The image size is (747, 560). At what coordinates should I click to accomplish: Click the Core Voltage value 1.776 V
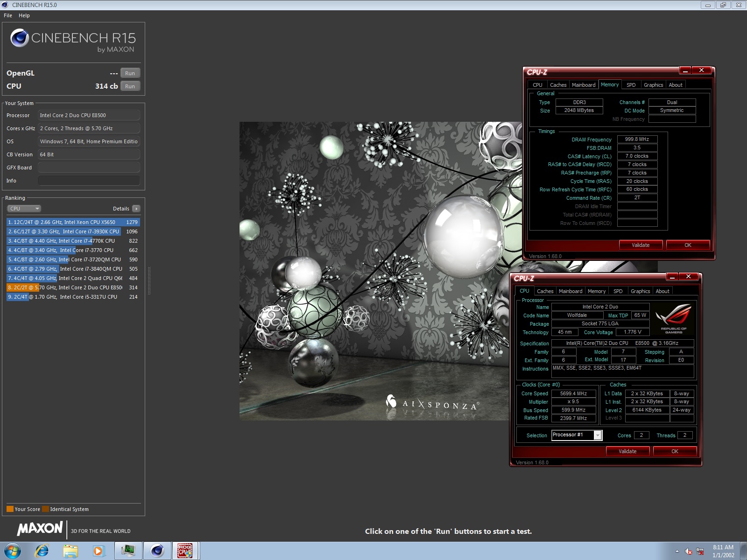633,332
